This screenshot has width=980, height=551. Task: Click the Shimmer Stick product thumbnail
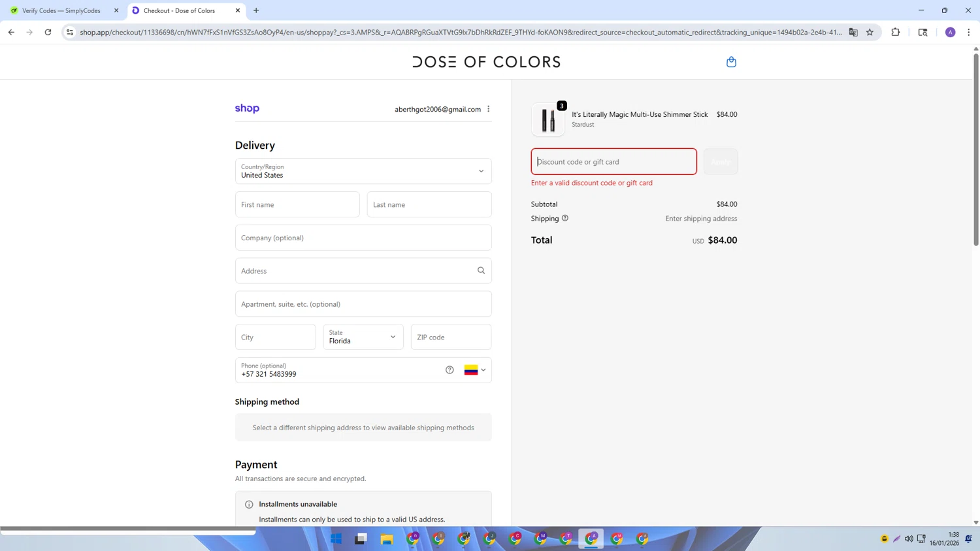tap(548, 119)
